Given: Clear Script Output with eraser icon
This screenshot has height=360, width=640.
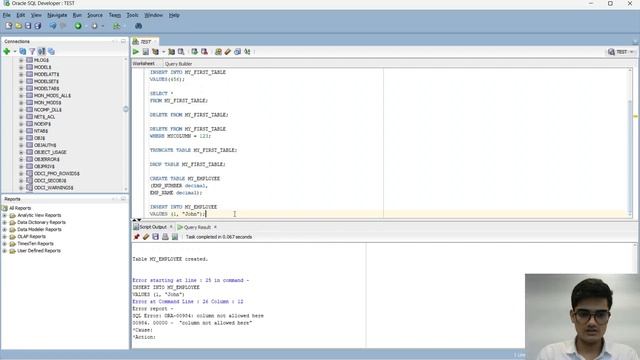Looking at the screenshot, I should click(x=146, y=237).
